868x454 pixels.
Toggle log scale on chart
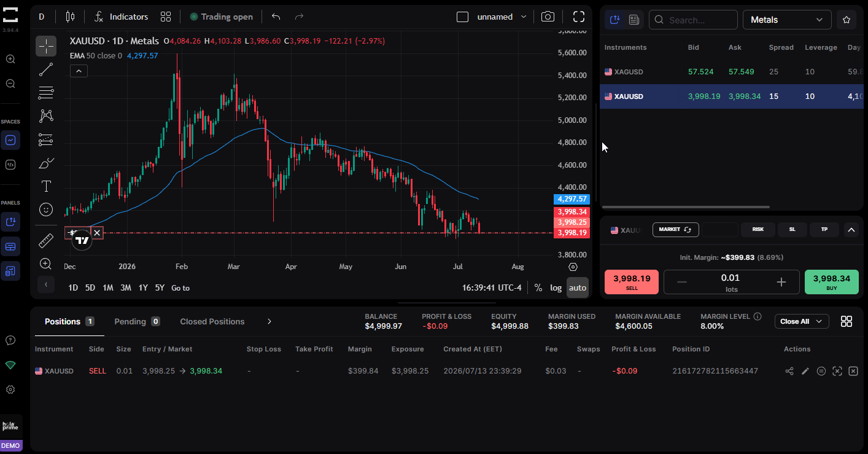coord(556,288)
